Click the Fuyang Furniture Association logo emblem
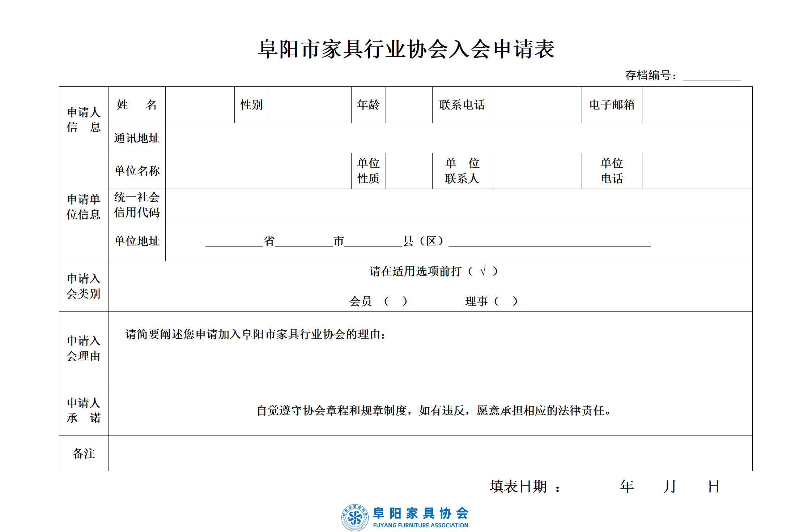The width and height of the screenshot is (812, 532). (355, 518)
